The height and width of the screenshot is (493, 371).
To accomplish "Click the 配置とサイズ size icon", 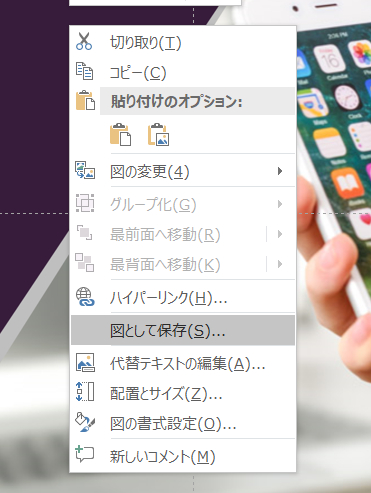I will (x=85, y=392).
